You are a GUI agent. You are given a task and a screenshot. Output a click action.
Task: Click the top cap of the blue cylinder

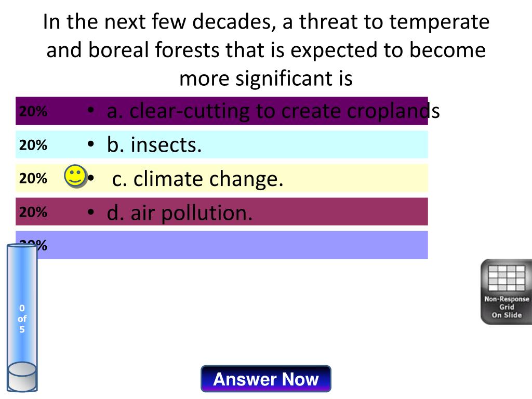coord(22,246)
